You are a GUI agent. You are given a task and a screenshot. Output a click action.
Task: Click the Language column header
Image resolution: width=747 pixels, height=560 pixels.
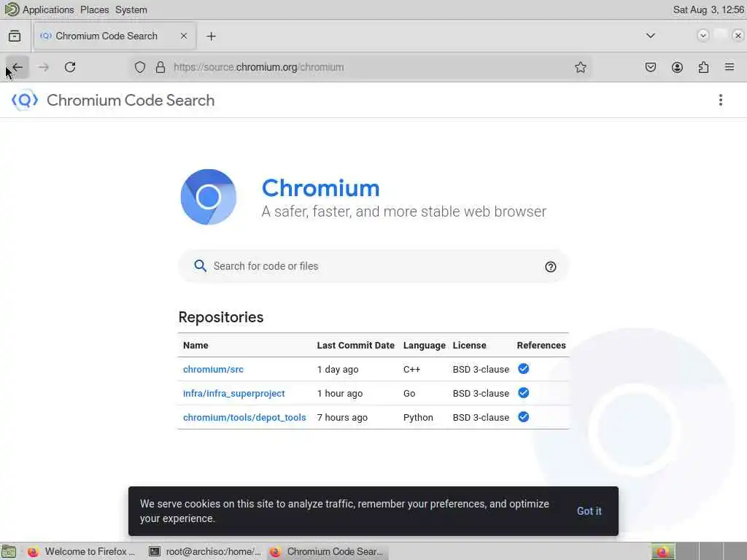coord(424,345)
